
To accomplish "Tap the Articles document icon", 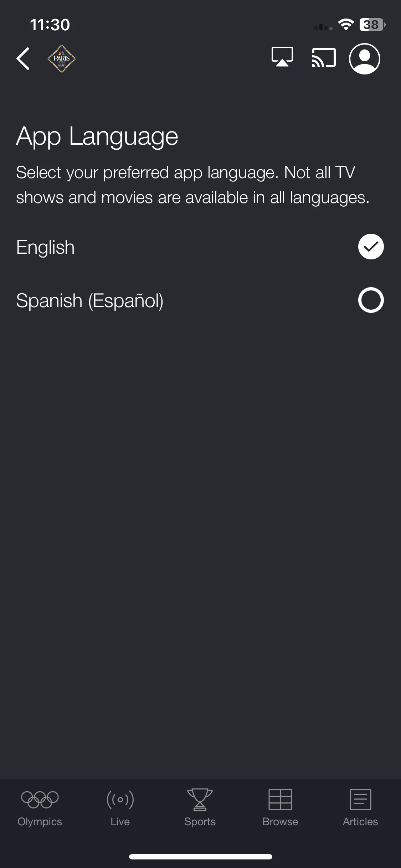I will [x=360, y=799].
